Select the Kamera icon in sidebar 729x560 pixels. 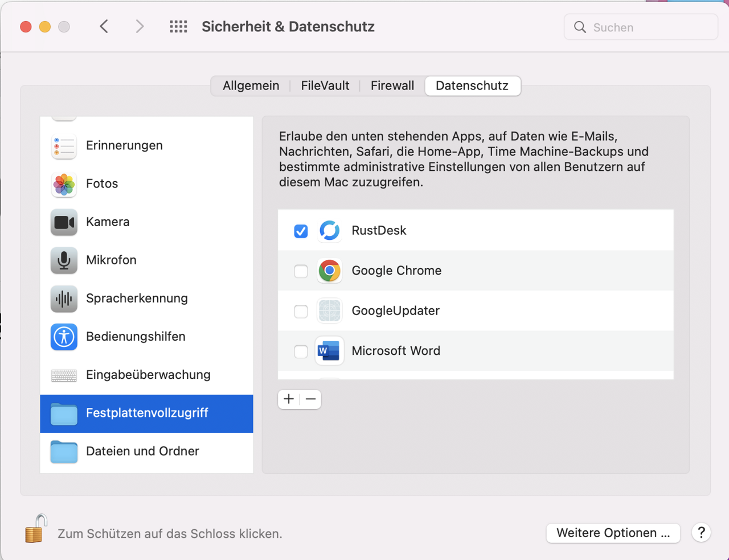[x=64, y=222]
